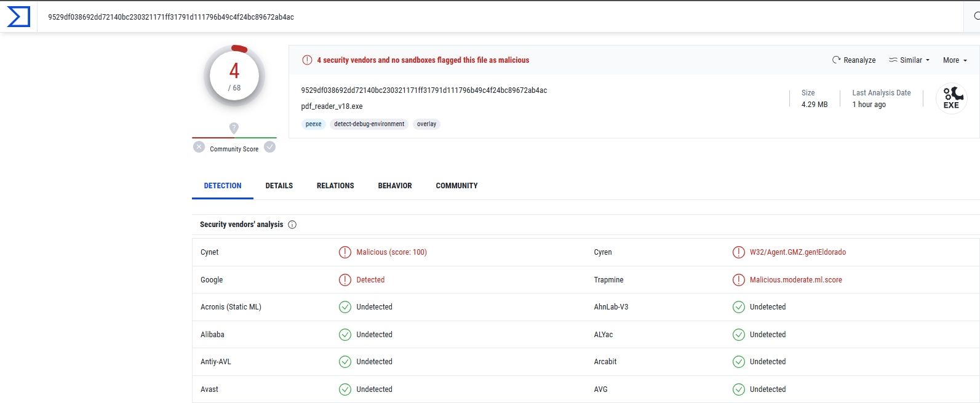Click the info icon beside Security vendors' analysis
The image size is (980, 403).
point(292,225)
